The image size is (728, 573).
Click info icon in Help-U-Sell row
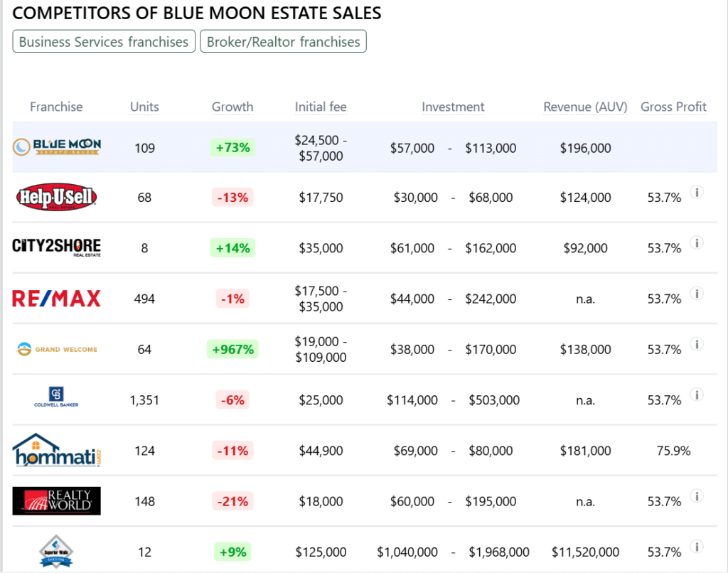[x=697, y=192]
